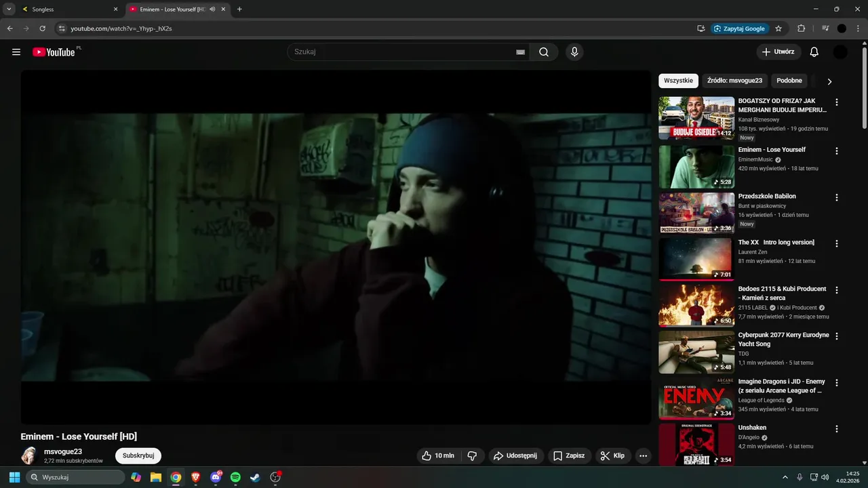
Task: Start voice search with microphone
Action: pyautogui.click(x=574, y=52)
